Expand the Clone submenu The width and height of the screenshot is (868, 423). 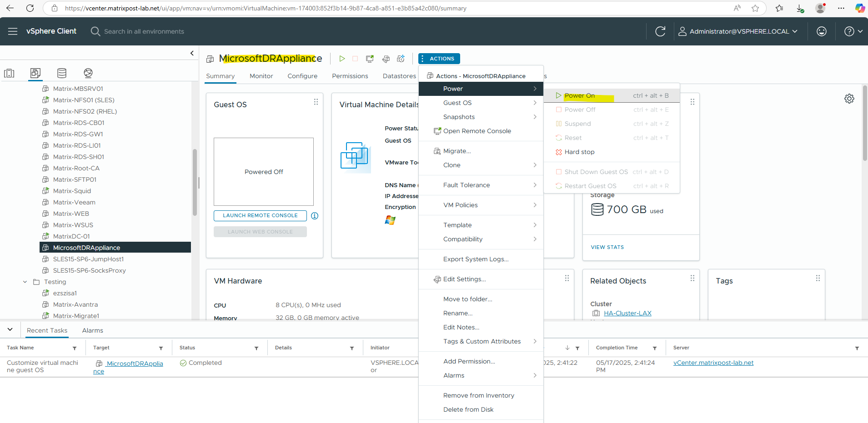coord(481,165)
